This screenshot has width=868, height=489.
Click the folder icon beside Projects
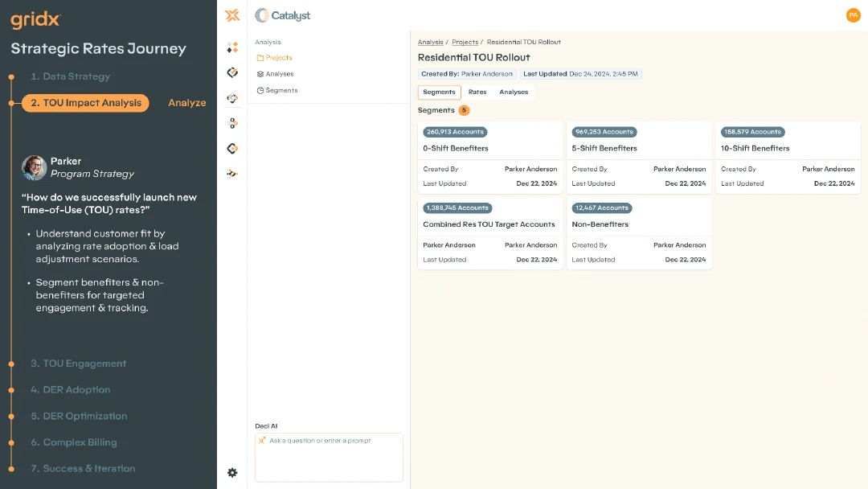[260, 58]
